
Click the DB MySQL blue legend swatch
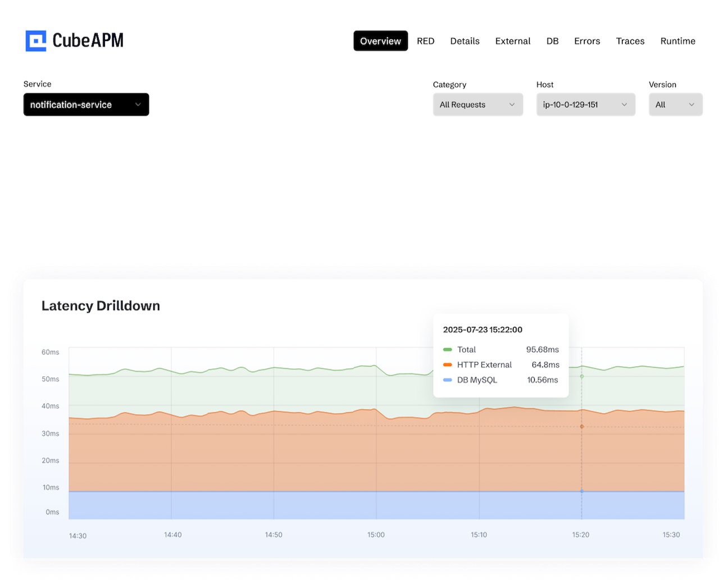point(447,380)
